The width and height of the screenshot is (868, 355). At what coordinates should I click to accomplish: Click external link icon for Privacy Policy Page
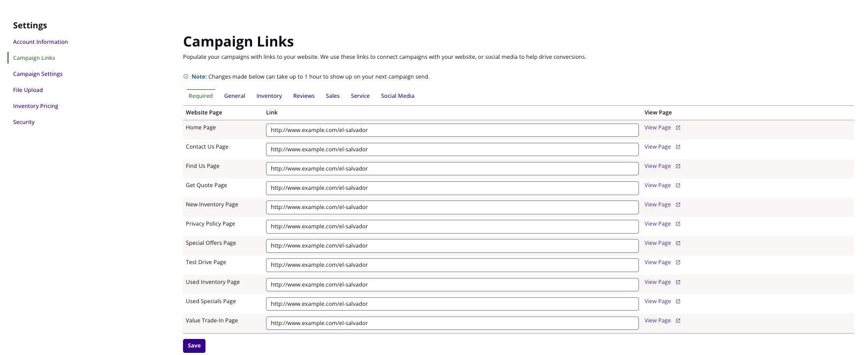[678, 224]
